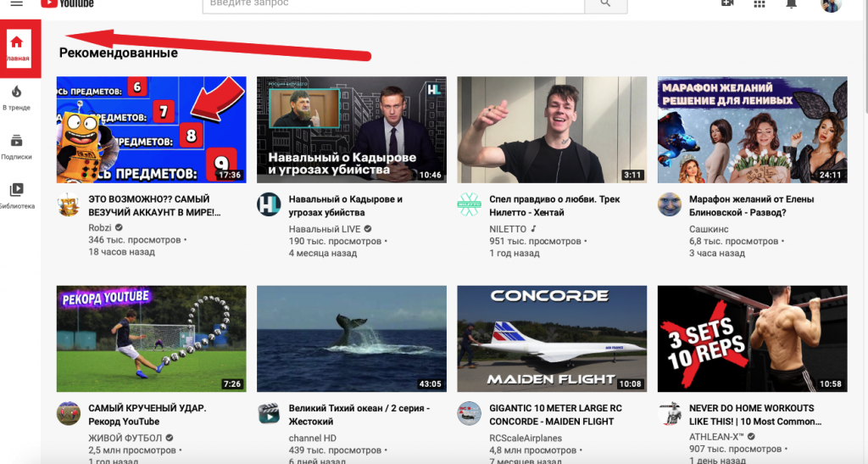
Task: Open Подписки subscriptions section
Action: (x=17, y=147)
